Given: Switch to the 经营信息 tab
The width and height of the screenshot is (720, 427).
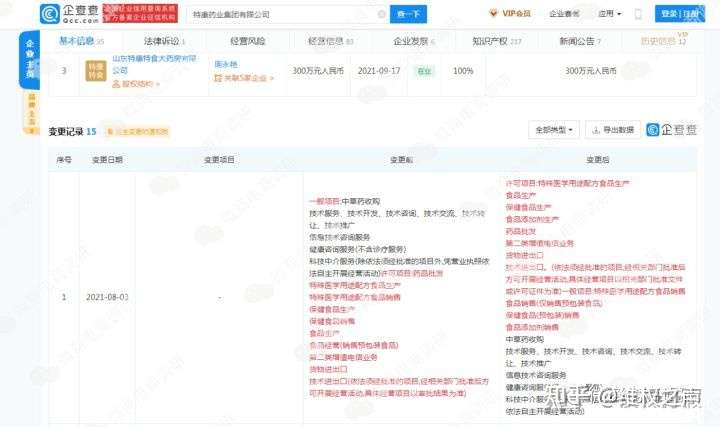Looking at the screenshot, I should [x=331, y=41].
